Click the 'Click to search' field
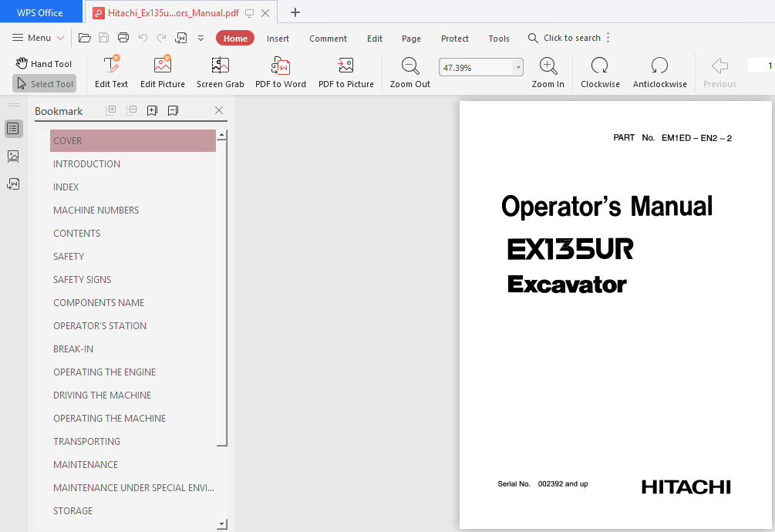Viewport: 775px width, 532px height. [564, 38]
